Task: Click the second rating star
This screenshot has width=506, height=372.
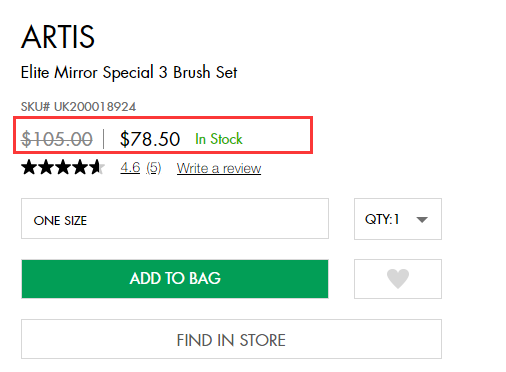Action: (x=46, y=167)
